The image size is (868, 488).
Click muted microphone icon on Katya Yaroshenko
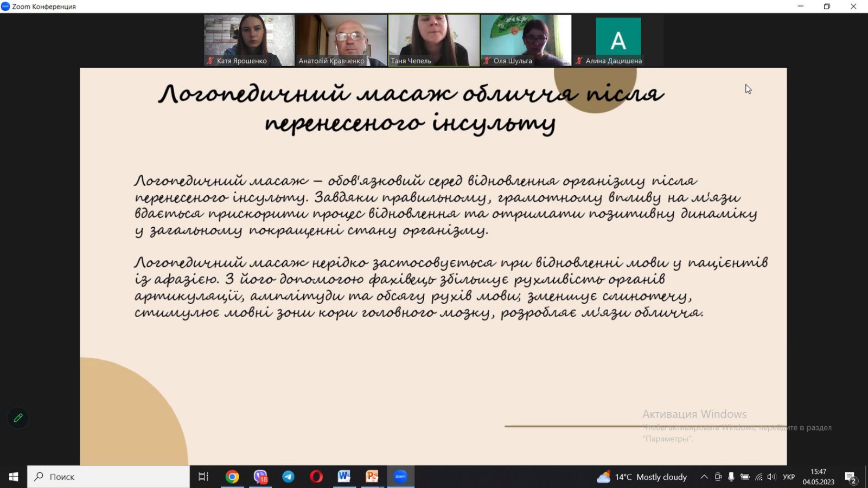tap(210, 61)
